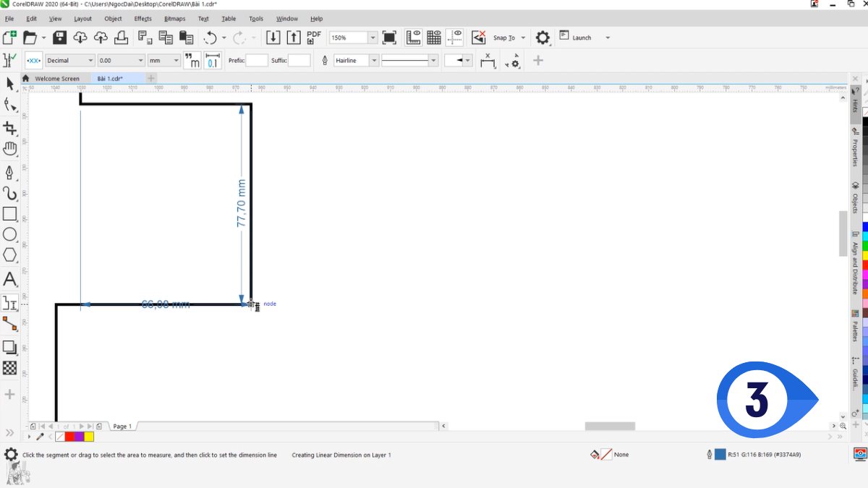This screenshot has width=868, height=488.
Task: Toggle show leading zero in dimension
Action: [x=213, y=61]
